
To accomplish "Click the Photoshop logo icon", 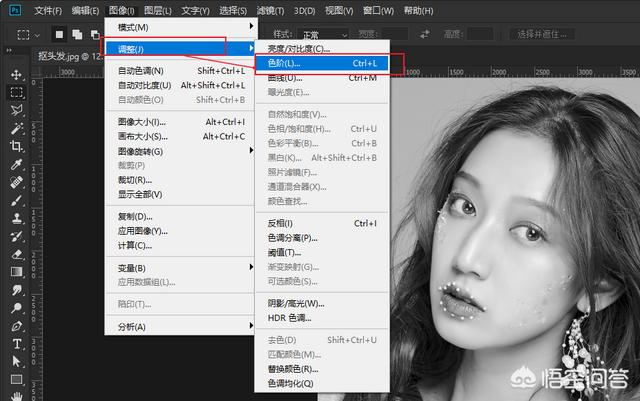I will (x=13, y=10).
